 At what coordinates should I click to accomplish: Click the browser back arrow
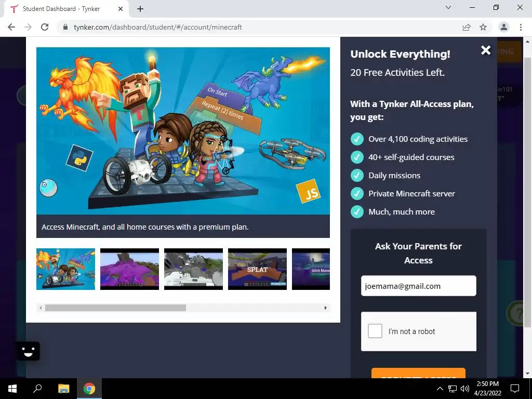[11, 27]
